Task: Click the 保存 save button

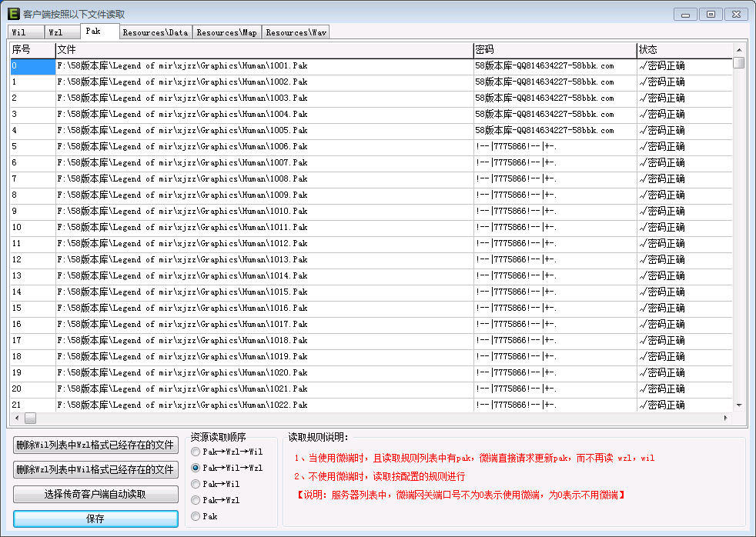Action: tap(95, 519)
